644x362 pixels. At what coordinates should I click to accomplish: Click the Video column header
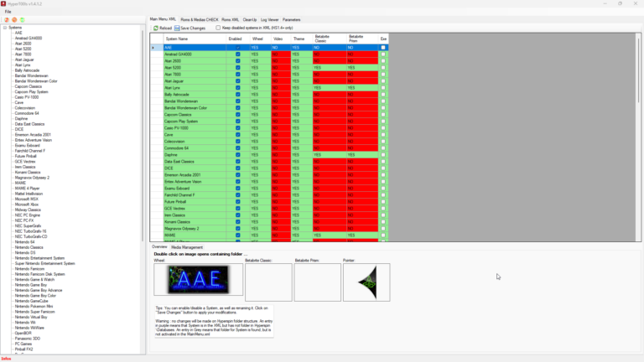coord(281,39)
